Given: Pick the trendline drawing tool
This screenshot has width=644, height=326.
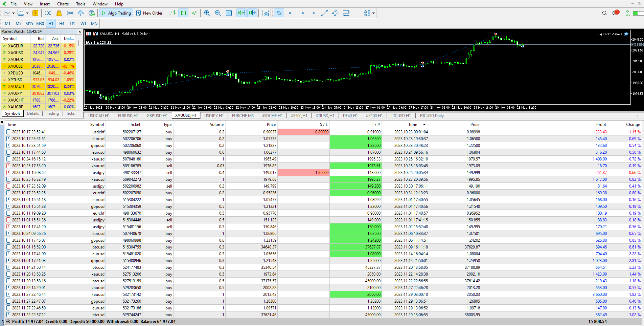Looking at the screenshot, I should pos(324,13).
